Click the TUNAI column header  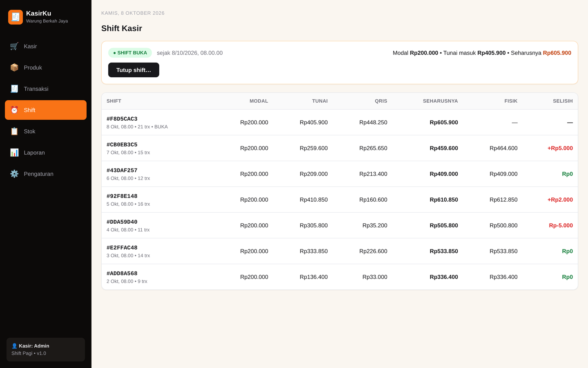click(320, 101)
